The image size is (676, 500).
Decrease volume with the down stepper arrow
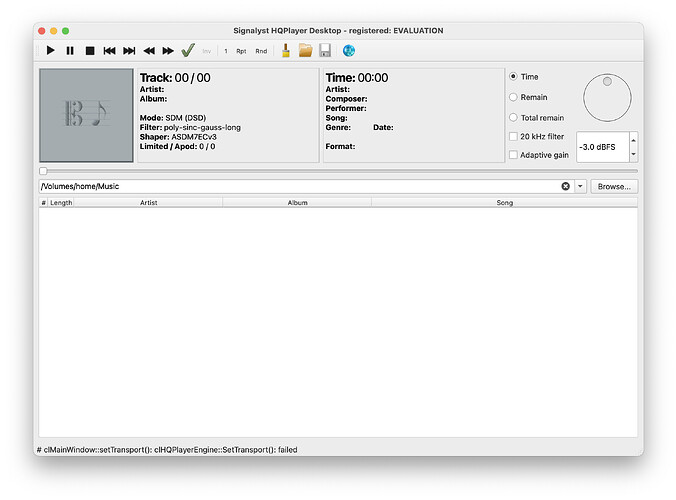[x=633, y=154]
